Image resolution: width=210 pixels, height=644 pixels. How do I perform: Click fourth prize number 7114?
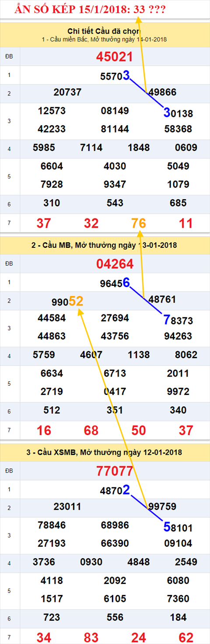(x=91, y=148)
